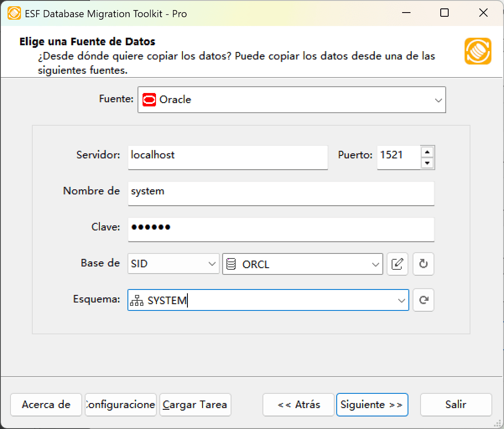The image size is (504, 429).
Task: Open the Fuente dropdown
Action: coord(439,100)
